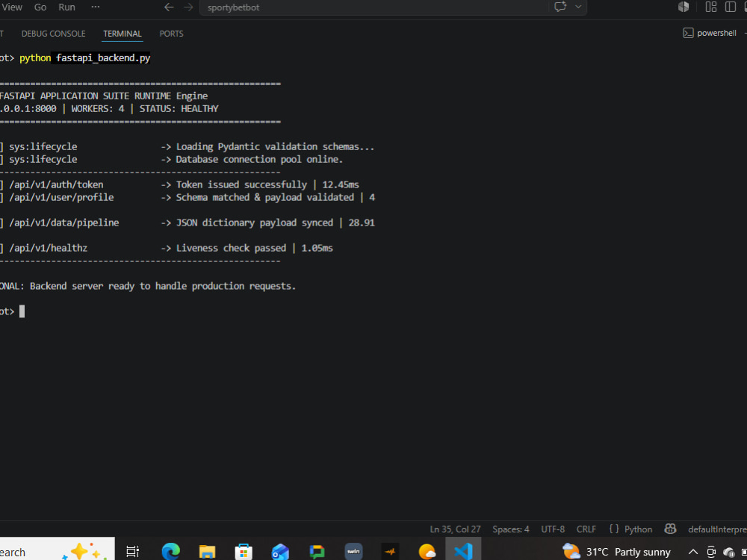Select the powershell terminal label
The width and height of the screenshot is (747, 560).
pyautogui.click(x=716, y=33)
